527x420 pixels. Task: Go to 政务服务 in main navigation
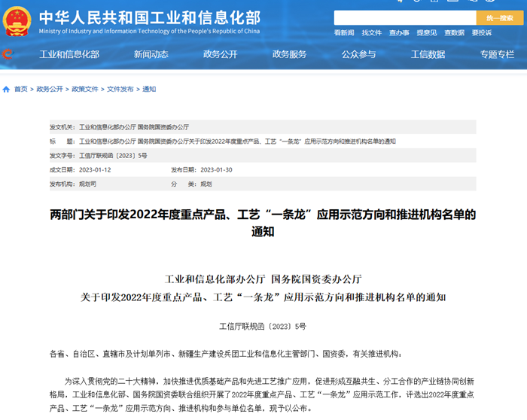pyautogui.click(x=289, y=54)
